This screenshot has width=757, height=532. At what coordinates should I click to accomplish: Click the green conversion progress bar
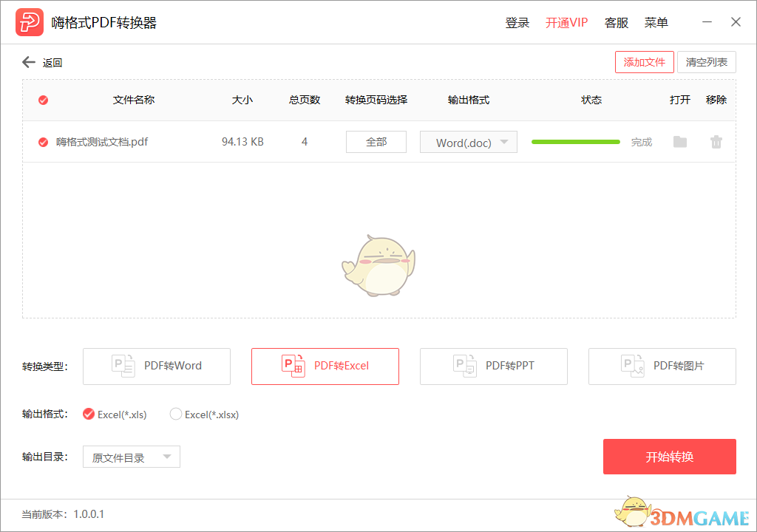click(575, 142)
